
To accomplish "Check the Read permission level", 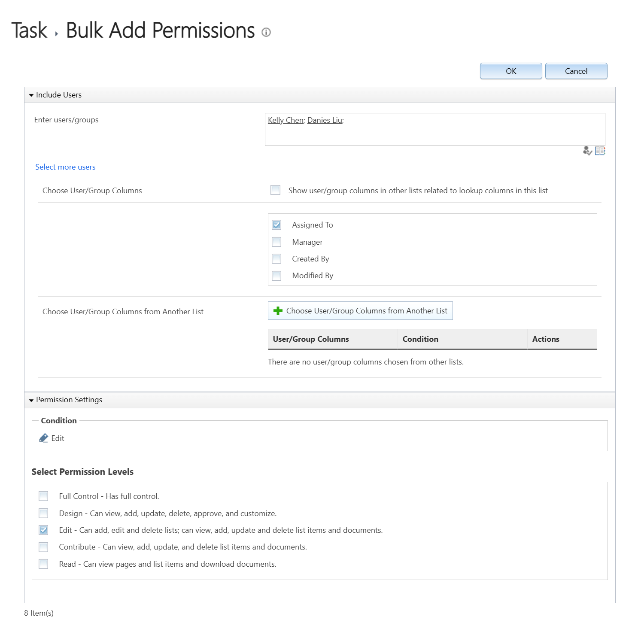I will (x=43, y=564).
